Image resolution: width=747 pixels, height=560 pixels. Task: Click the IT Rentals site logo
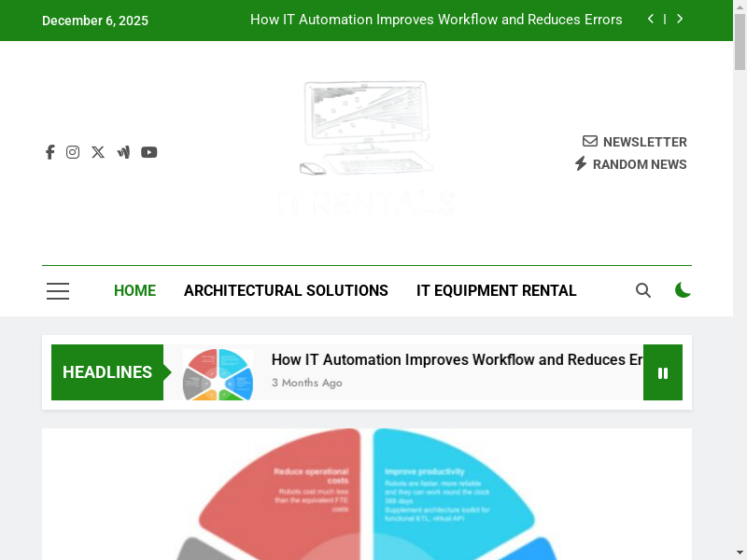pyautogui.click(x=367, y=149)
